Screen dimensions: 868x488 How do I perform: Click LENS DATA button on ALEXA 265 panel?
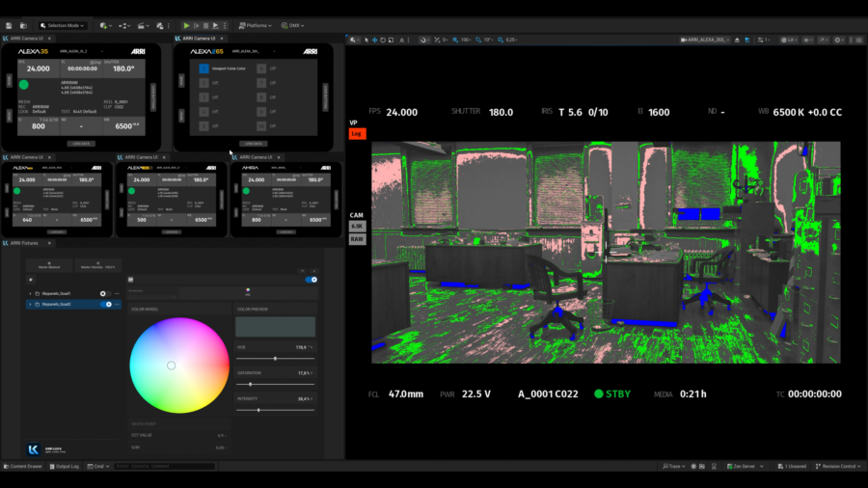(x=254, y=144)
